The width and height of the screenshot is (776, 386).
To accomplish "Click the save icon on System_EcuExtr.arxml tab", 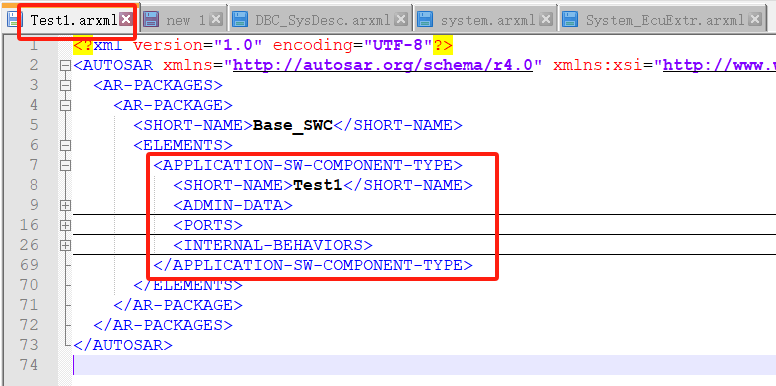I will [571, 20].
